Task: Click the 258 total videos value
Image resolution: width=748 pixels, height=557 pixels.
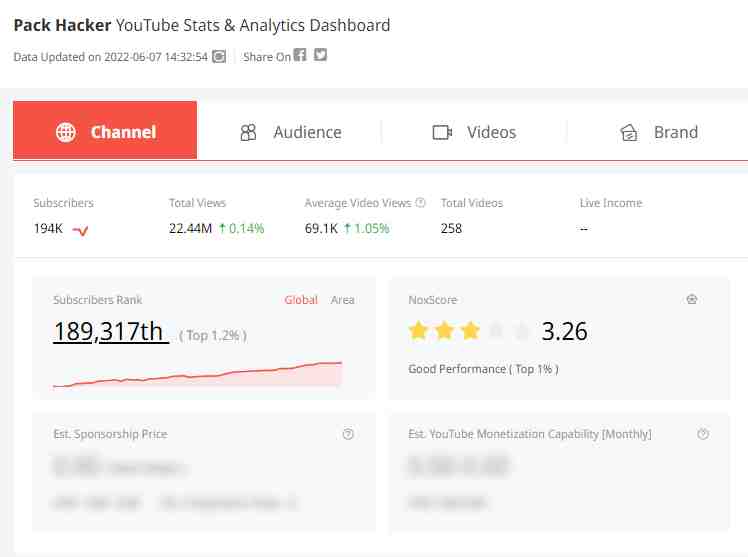Action: (x=451, y=228)
